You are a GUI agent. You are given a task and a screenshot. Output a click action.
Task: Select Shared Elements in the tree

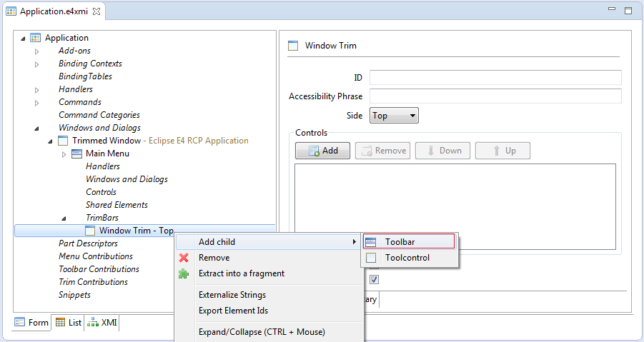[x=117, y=205]
